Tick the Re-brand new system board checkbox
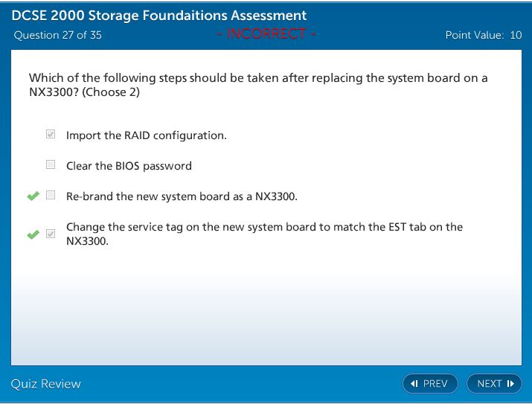Image resolution: width=532 pixels, height=404 pixels. [x=51, y=196]
